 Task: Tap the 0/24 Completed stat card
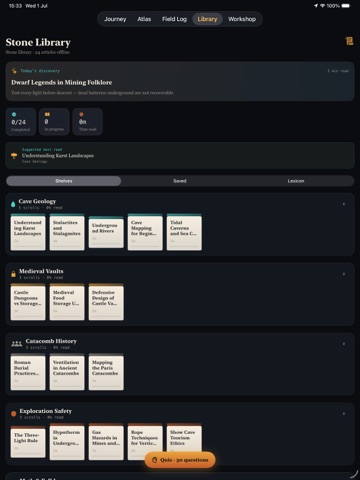pos(21,121)
